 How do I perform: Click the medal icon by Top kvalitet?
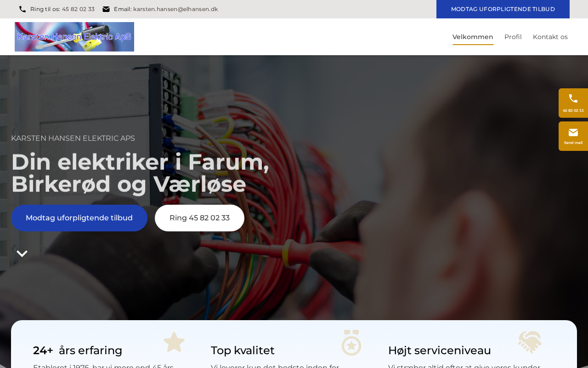point(351,343)
